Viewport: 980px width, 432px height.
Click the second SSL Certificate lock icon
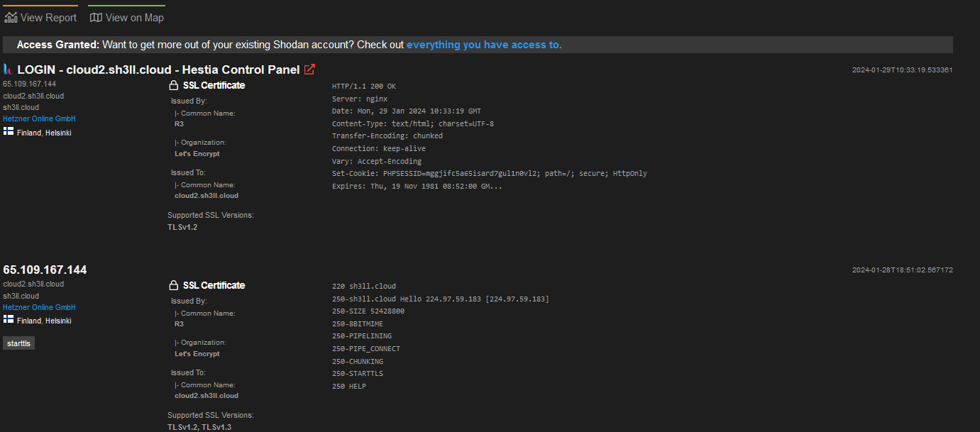173,286
